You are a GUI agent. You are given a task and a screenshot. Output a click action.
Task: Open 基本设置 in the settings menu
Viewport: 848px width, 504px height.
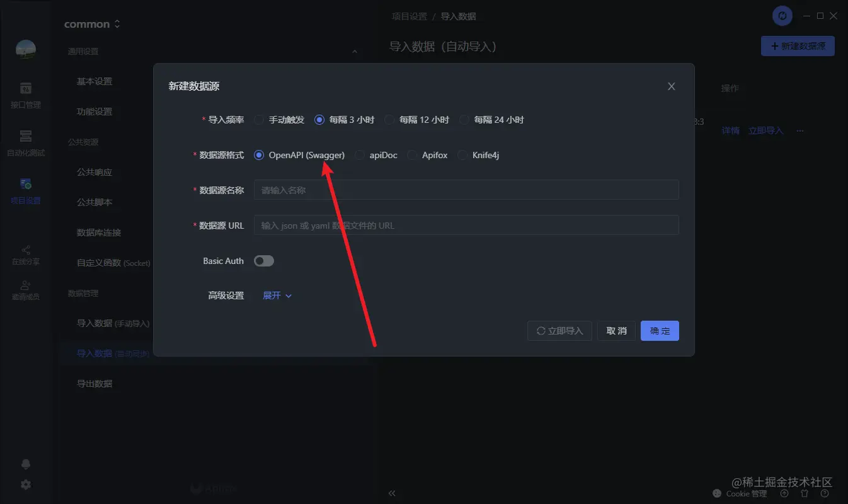pyautogui.click(x=95, y=81)
